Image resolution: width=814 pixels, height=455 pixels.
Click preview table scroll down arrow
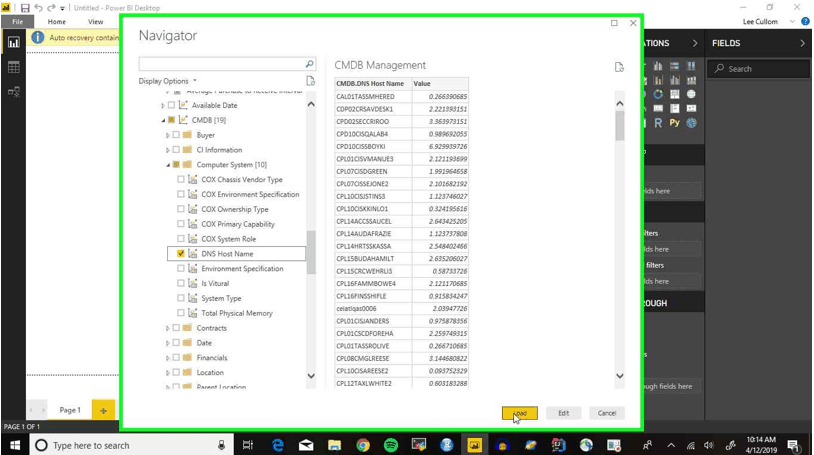(619, 376)
